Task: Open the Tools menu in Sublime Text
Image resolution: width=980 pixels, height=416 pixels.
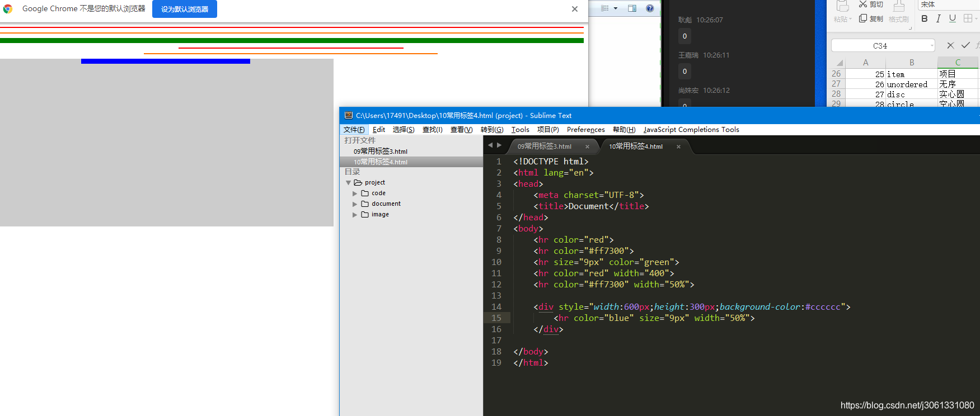Action: 521,130
